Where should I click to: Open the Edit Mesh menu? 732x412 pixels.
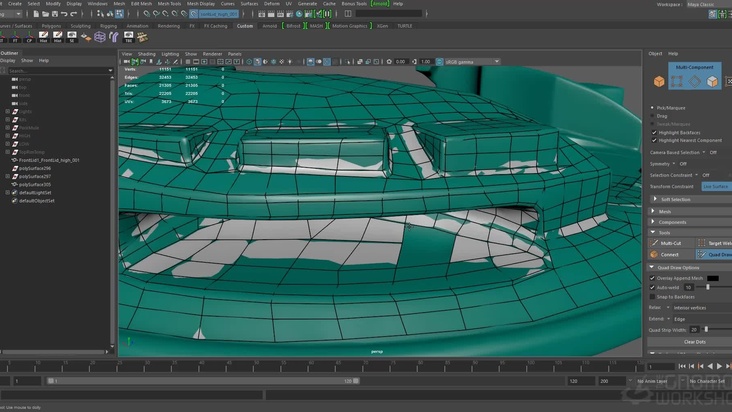(x=141, y=4)
